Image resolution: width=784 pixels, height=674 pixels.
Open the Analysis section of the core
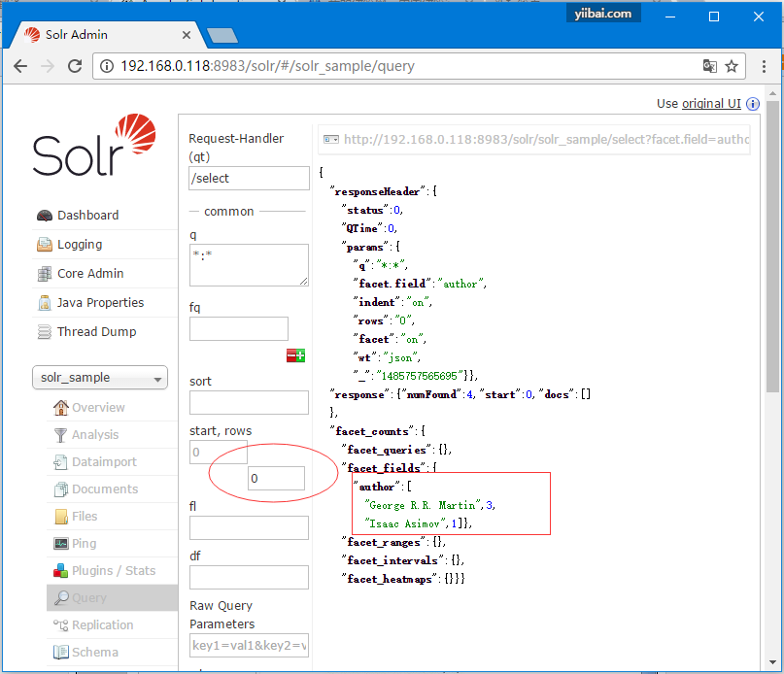tap(94, 435)
